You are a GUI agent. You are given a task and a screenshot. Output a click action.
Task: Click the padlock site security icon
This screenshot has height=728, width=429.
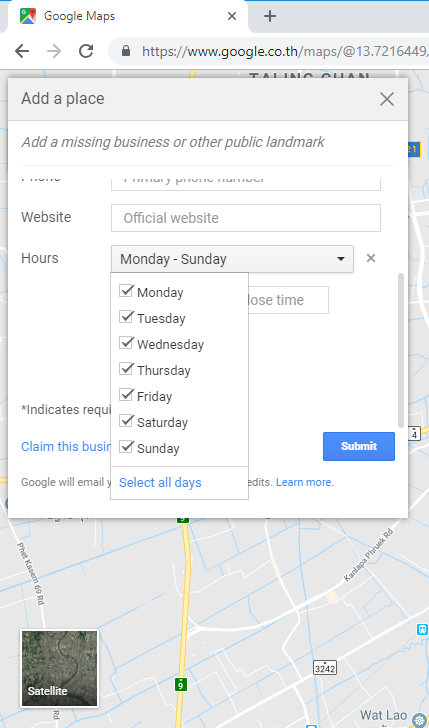[125, 51]
